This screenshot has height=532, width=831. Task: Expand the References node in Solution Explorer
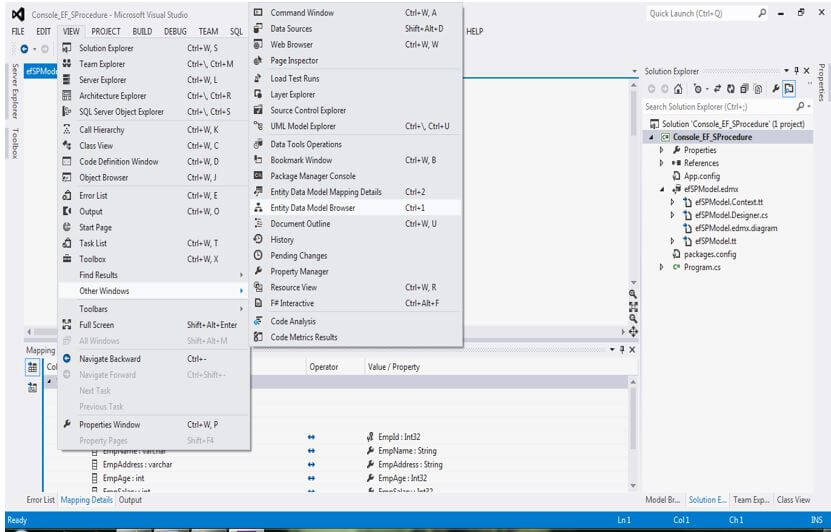661,163
